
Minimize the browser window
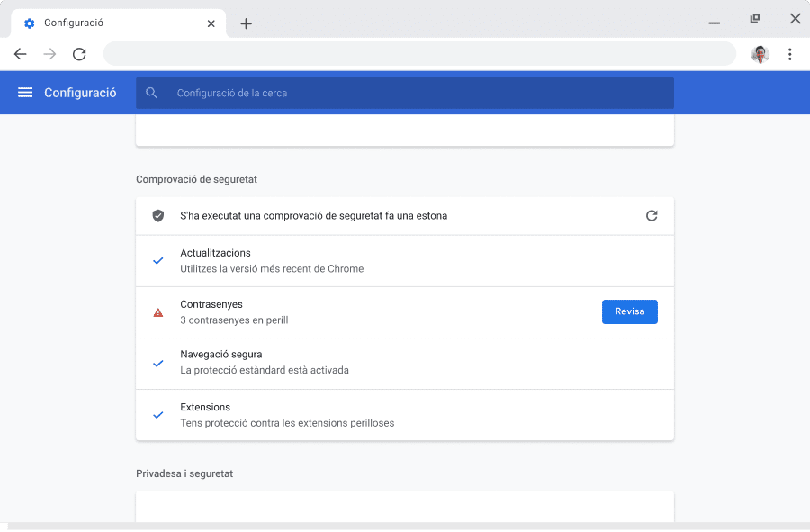714,23
